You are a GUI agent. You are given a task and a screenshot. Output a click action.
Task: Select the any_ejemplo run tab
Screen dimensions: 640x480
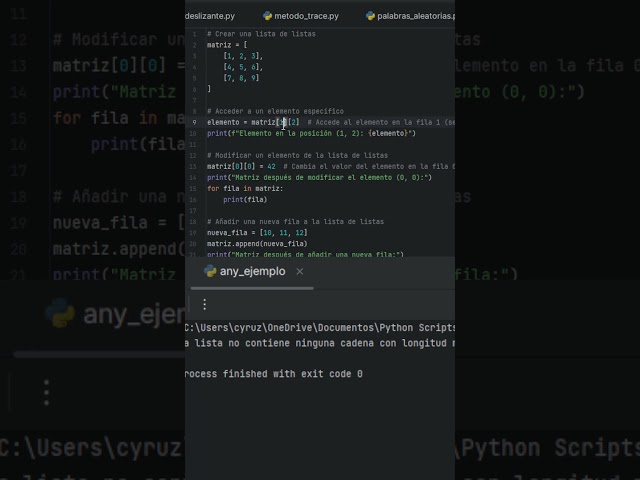click(x=252, y=271)
